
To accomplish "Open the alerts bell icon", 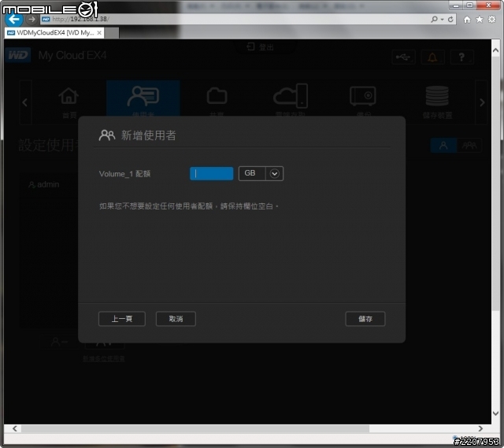I will coord(432,57).
